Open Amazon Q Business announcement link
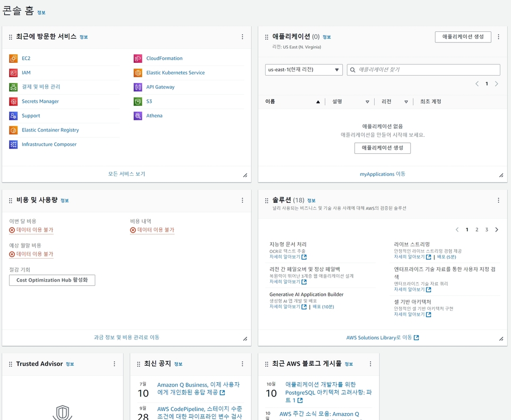Screen dimensions: 511x420 (x=199, y=389)
